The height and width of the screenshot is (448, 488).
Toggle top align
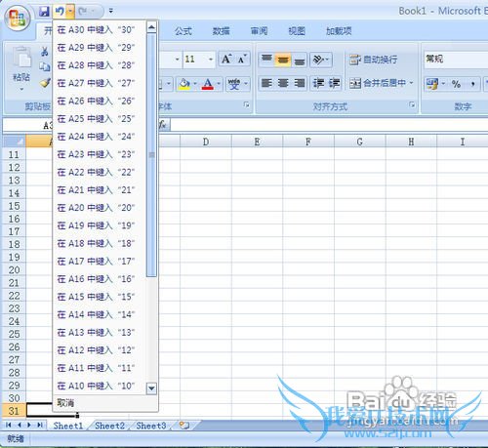pyautogui.click(x=266, y=60)
